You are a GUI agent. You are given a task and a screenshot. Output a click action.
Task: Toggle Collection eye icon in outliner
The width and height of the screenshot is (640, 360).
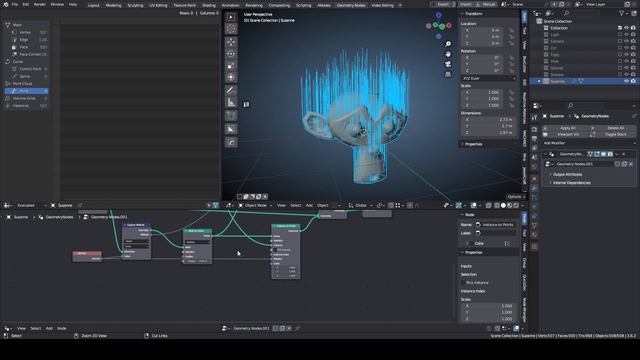(627, 28)
